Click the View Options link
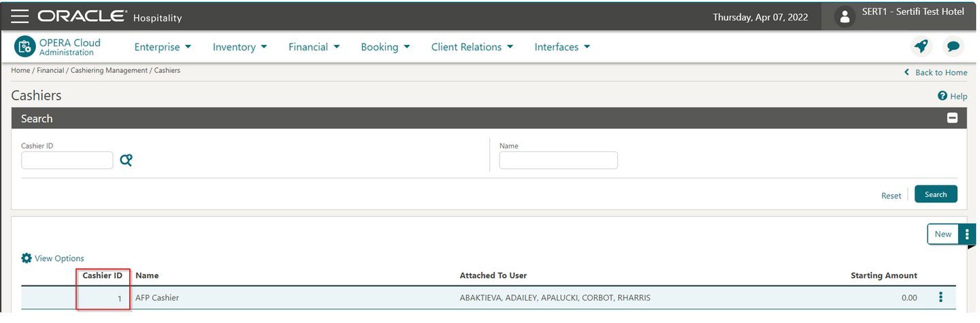Screen dimensions: 980x323 click(x=59, y=258)
